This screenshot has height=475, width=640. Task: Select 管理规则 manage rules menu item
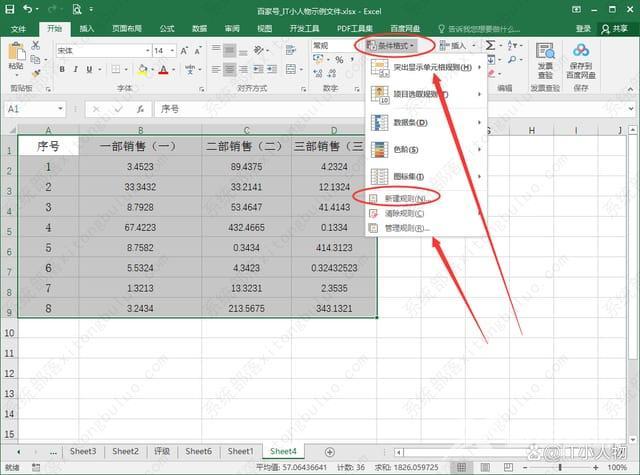(426, 228)
